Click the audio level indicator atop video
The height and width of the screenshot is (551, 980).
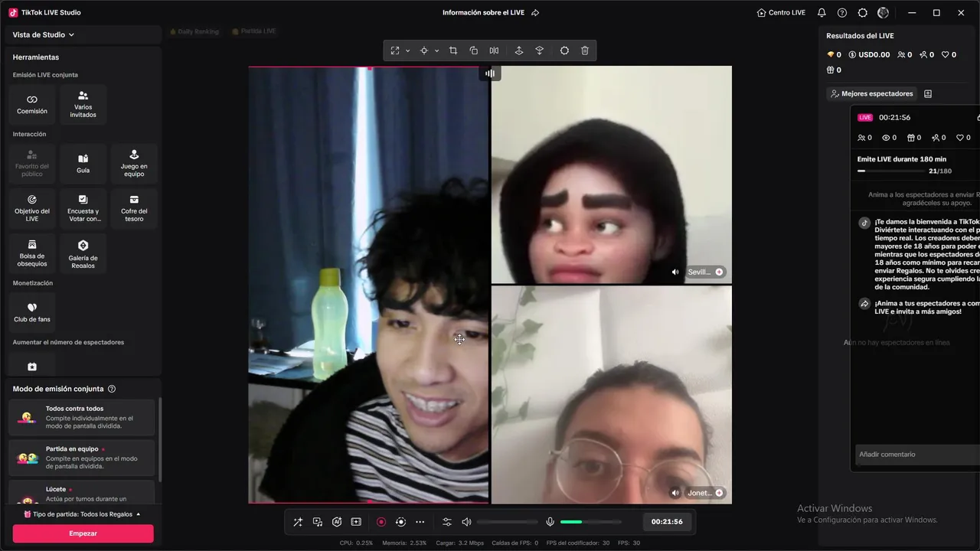490,73
